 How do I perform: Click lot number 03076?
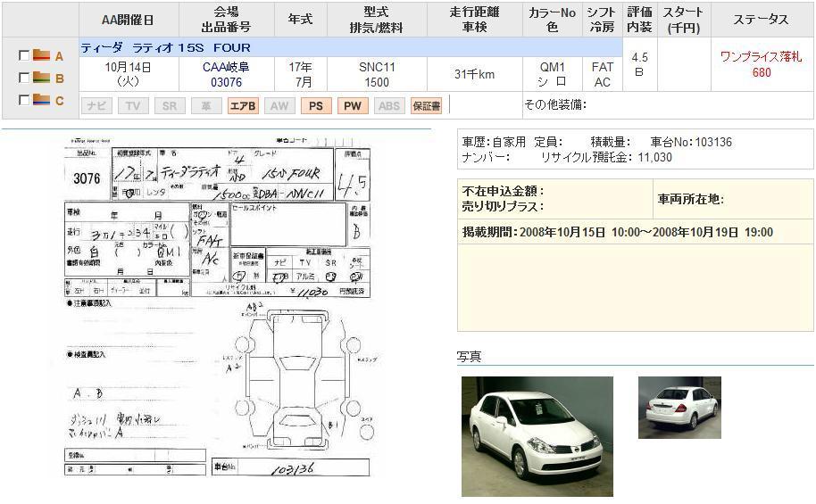226,82
